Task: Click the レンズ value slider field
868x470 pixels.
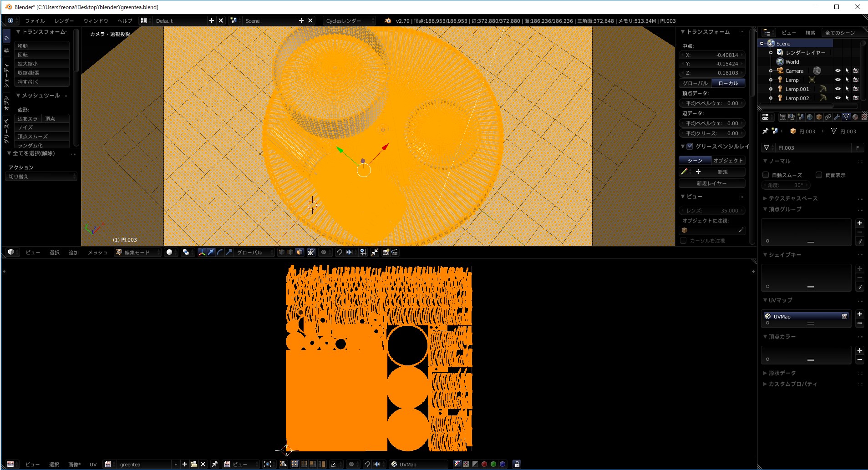Action: 711,211
